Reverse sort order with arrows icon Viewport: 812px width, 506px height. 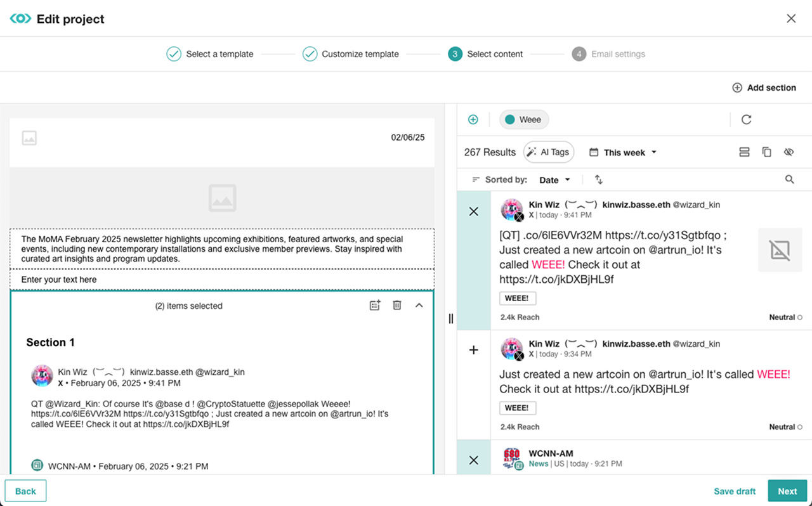[x=598, y=179]
